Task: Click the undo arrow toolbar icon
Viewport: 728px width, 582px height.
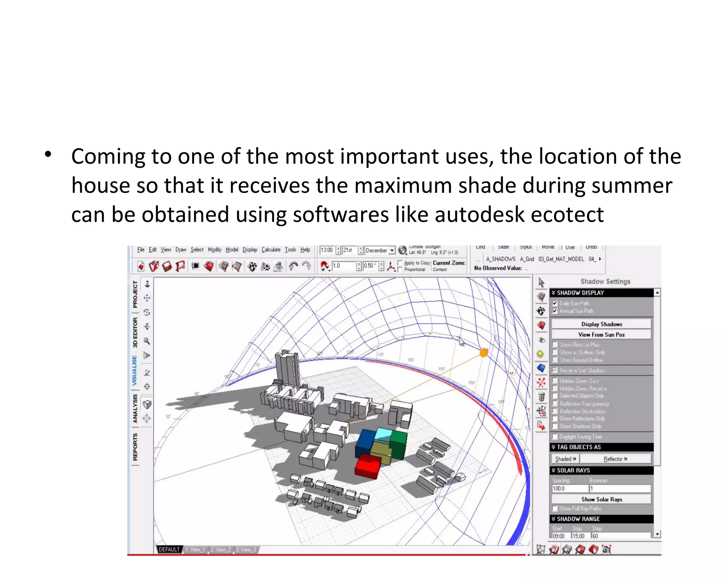Action: pos(293,266)
